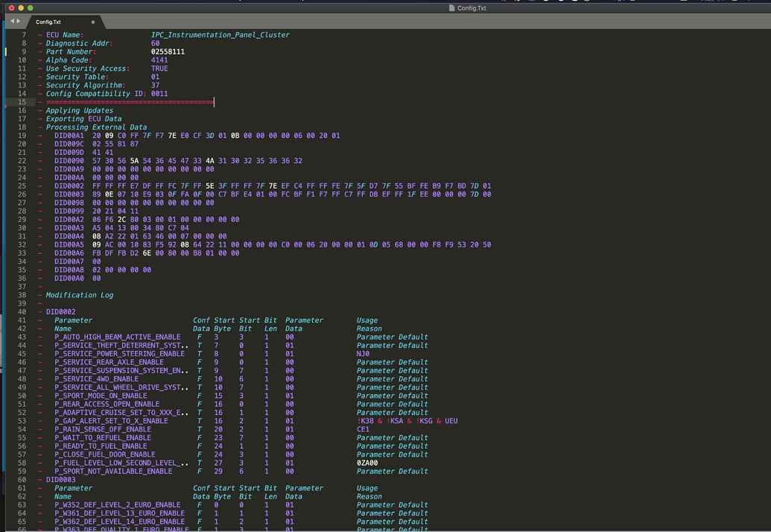Click the unsaved-changes dot on the Config.Txt tab
Viewport: 771px width, 532px height.
[x=94, y=22]
